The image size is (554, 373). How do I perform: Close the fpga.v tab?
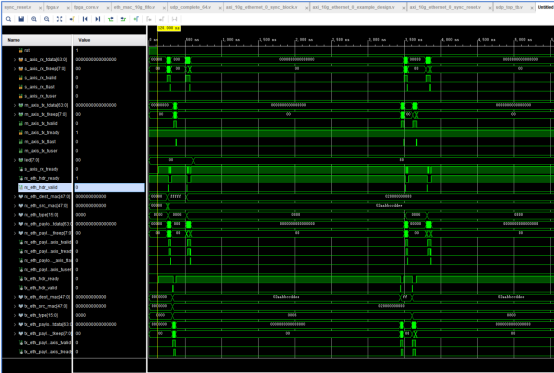pos(68,8)
